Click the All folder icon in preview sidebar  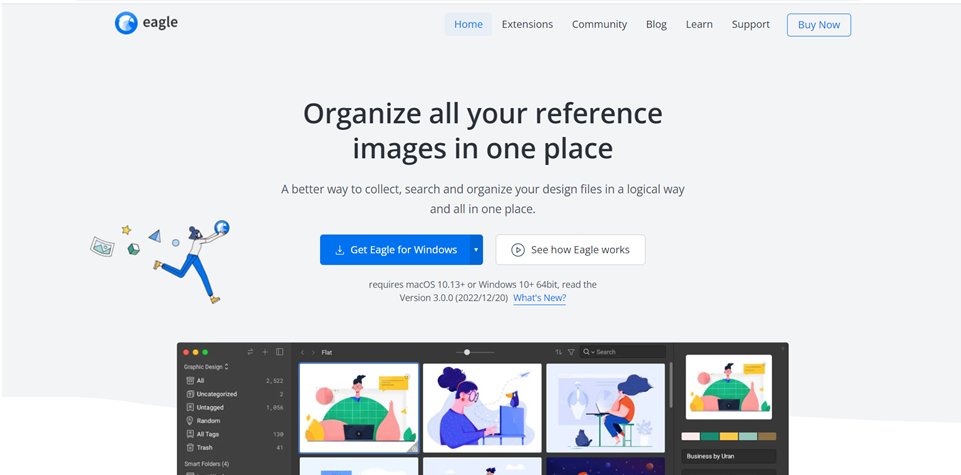[190, 381]
